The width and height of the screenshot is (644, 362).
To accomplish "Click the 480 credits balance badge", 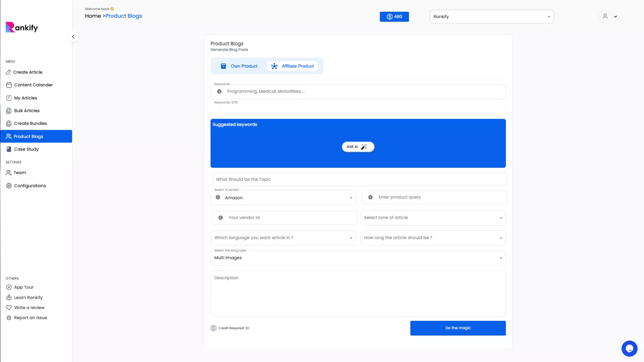I will click(394, 17).
